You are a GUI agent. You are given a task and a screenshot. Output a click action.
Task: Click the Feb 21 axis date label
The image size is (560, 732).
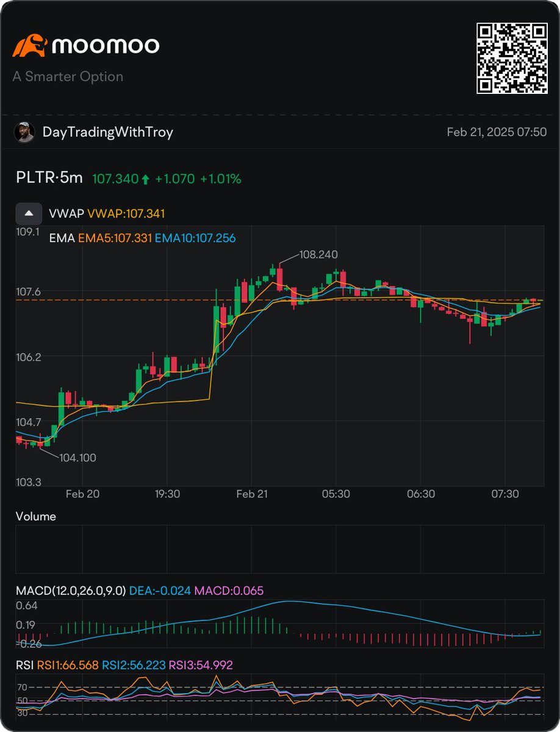[x=251, y=494]
